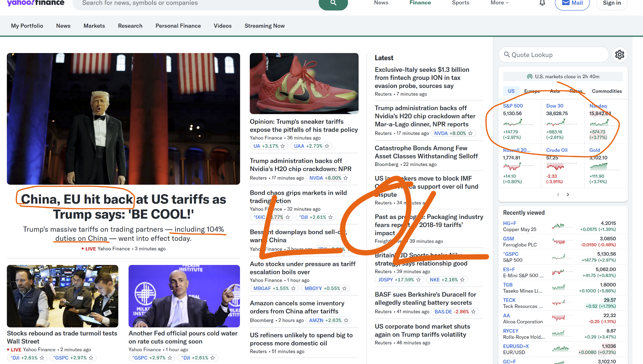The height and width of the screenshot is (364, 643).
Task: Click next arrow in markets carousel
Action: pyautogui.click(x=568, y=194)
